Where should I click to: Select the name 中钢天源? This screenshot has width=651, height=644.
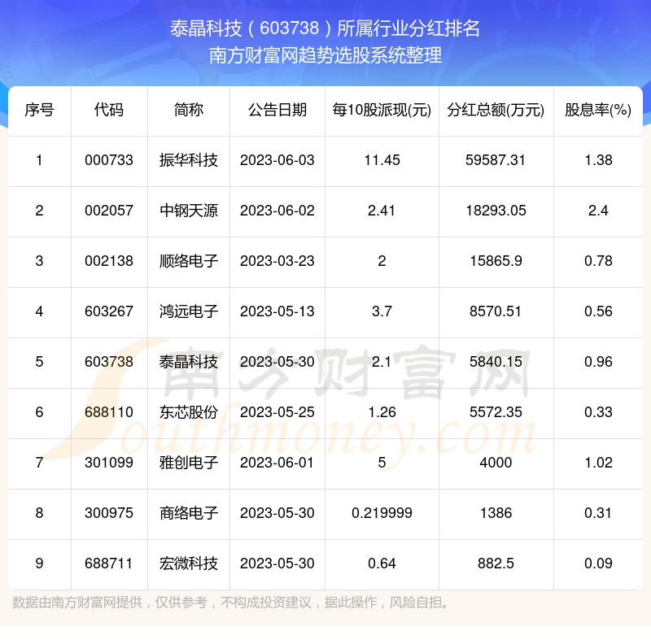(x=189, y=211)
